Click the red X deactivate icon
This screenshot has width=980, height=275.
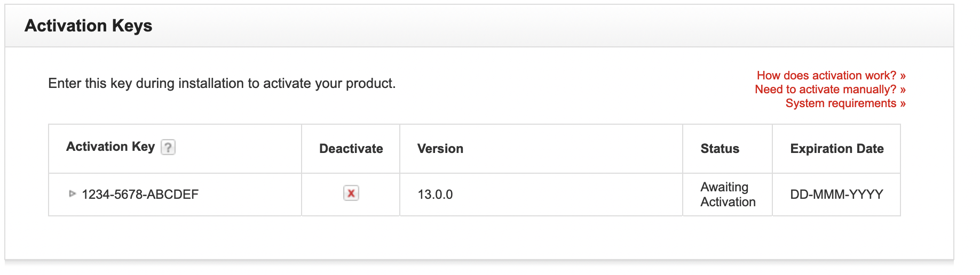tap(351, 193)
